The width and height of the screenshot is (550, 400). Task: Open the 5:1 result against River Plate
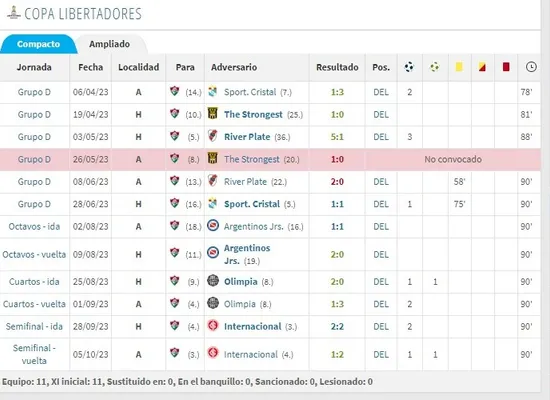point(337,137)
